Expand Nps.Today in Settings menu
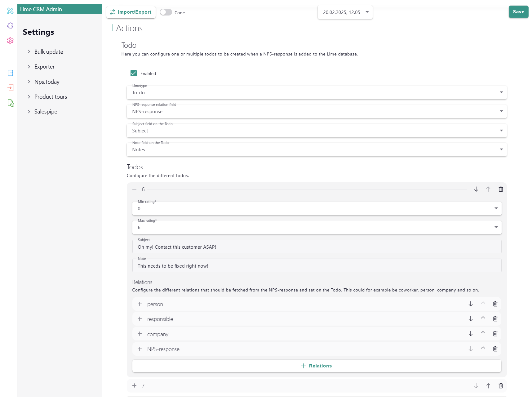The height and width of the screenshot is (400, 532). (x=47, y=82)
